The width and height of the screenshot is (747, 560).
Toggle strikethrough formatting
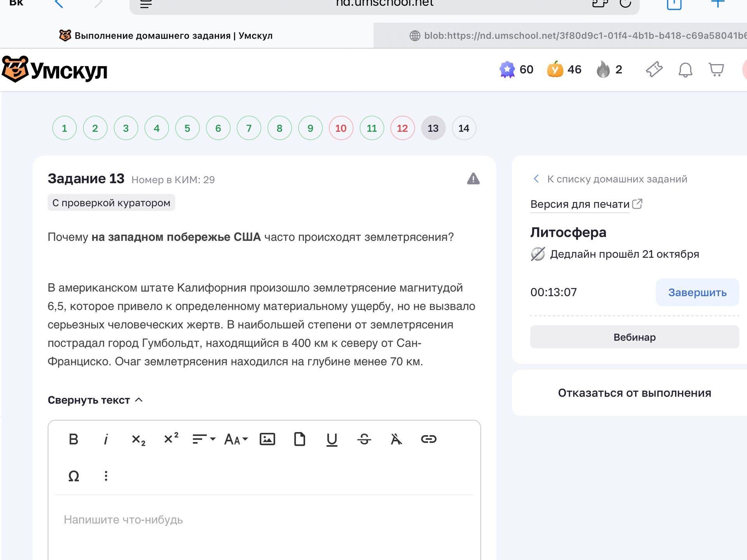[x=364, y=439]
